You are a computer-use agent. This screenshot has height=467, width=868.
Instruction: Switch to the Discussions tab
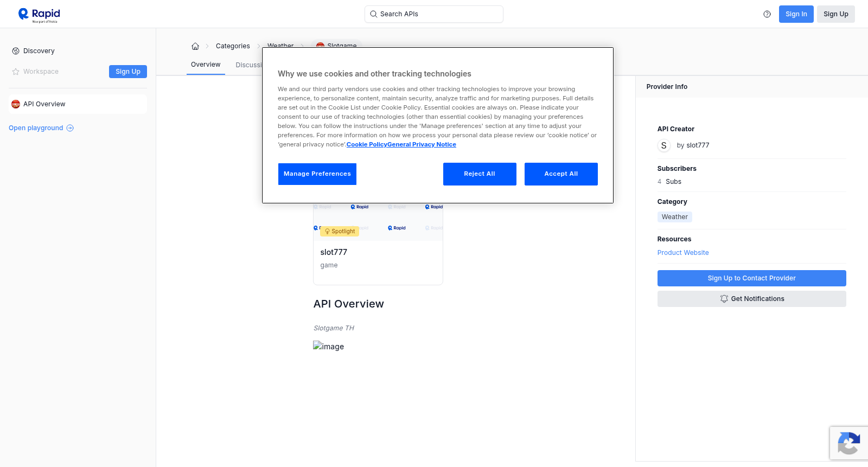point(249,65)
